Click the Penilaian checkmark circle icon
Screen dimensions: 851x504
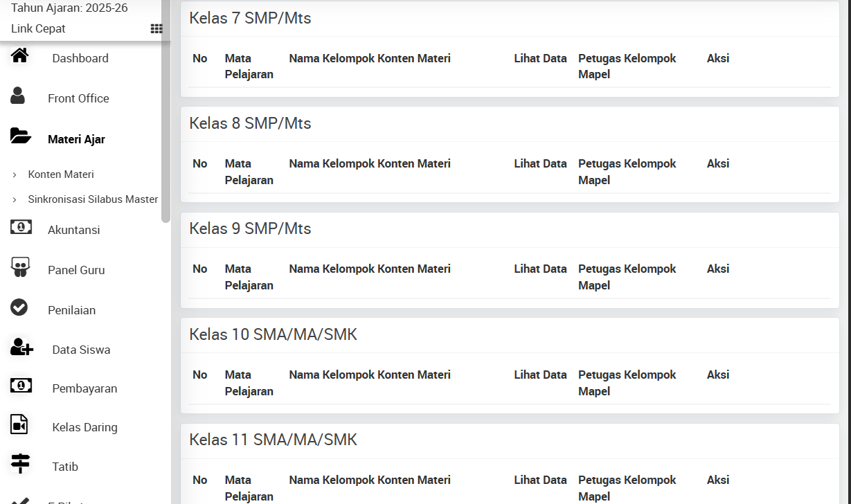click(x=19, y=307)
